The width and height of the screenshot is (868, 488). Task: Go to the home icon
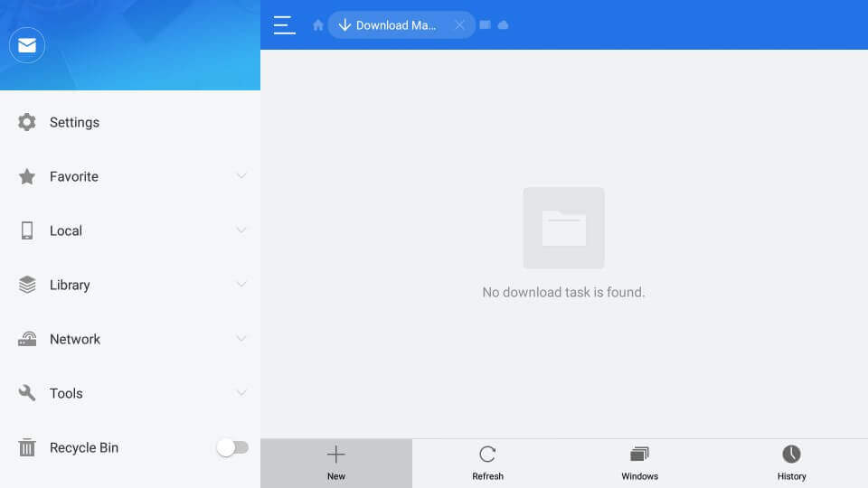317,25
